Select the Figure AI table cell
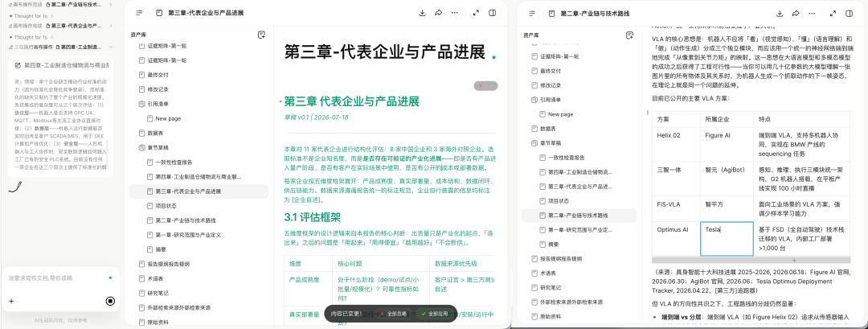This screenshot has width=868, height=329. [727, 144]
